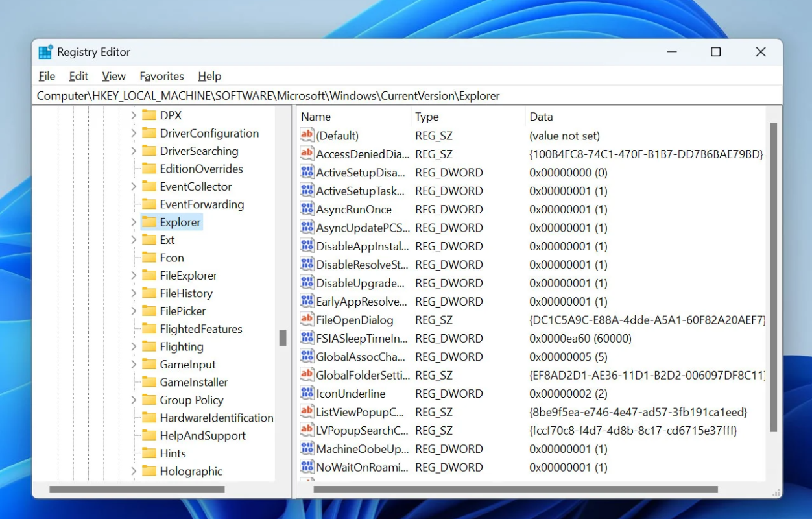Viewport: 812px width, 519px height.
Task: Select the GlobalFolderSetti... string icon
Action: pyautogui.click(x=307, y=374)
